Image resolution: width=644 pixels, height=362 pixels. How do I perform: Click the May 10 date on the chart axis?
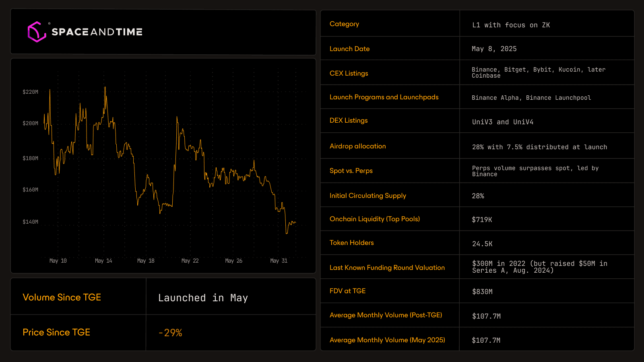click(58, 261)
